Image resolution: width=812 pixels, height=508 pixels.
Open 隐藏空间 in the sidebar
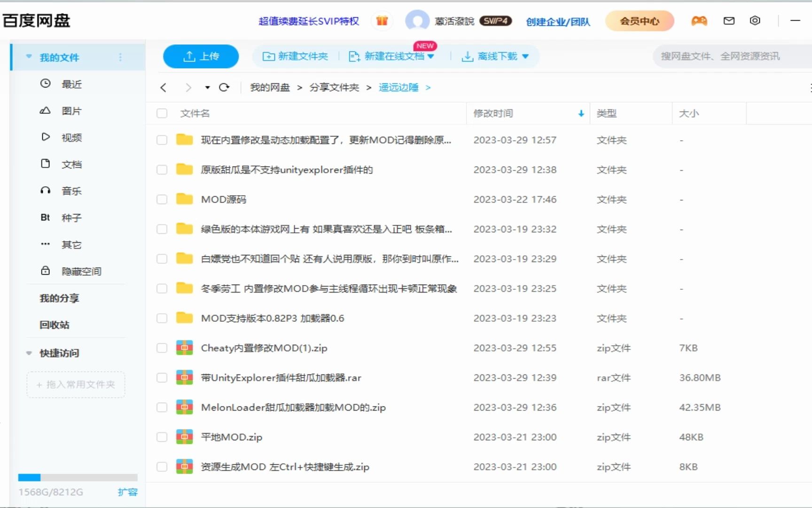tap(81, 271)
